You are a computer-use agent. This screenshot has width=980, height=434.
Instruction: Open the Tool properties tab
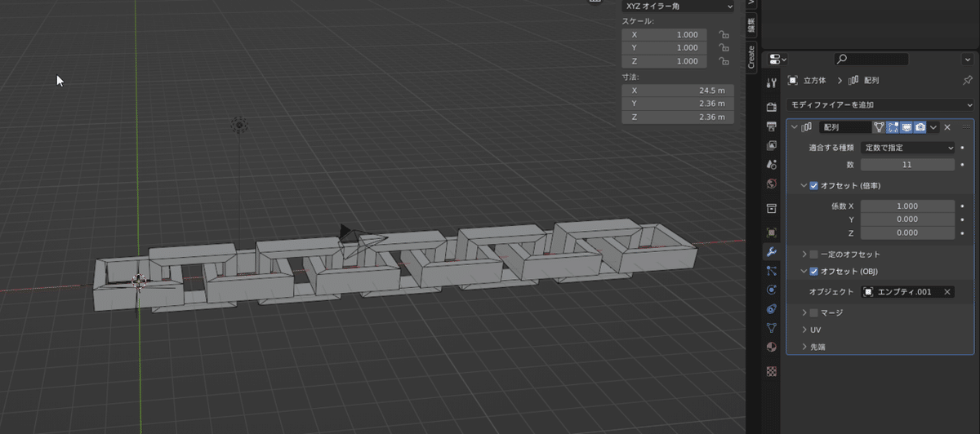pos(772,83)
